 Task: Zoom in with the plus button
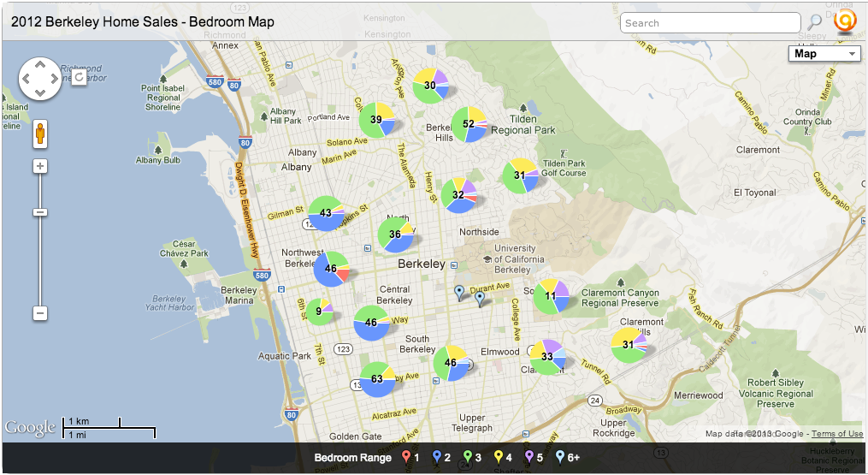(40, 166)
